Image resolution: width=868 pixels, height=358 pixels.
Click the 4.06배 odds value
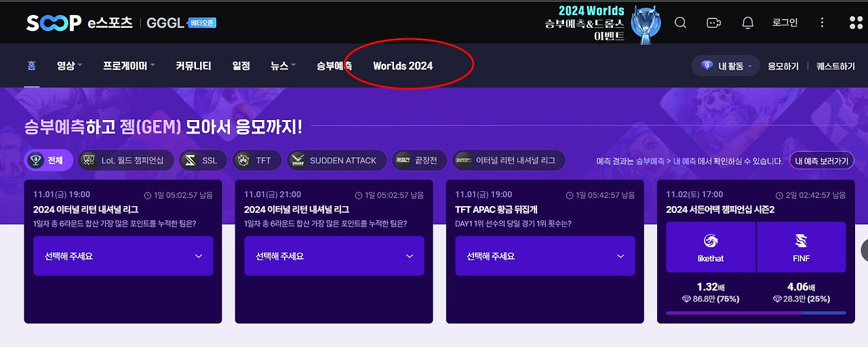(801, 287)
